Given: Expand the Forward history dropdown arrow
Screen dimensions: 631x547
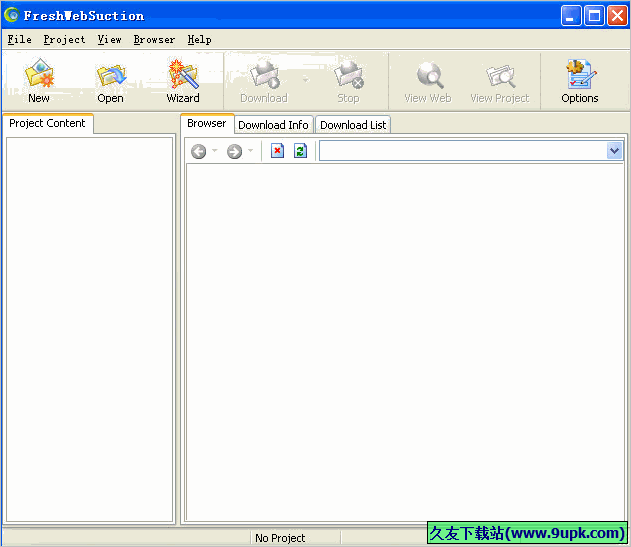Looking at the screenshot, I should pos(250,151).
